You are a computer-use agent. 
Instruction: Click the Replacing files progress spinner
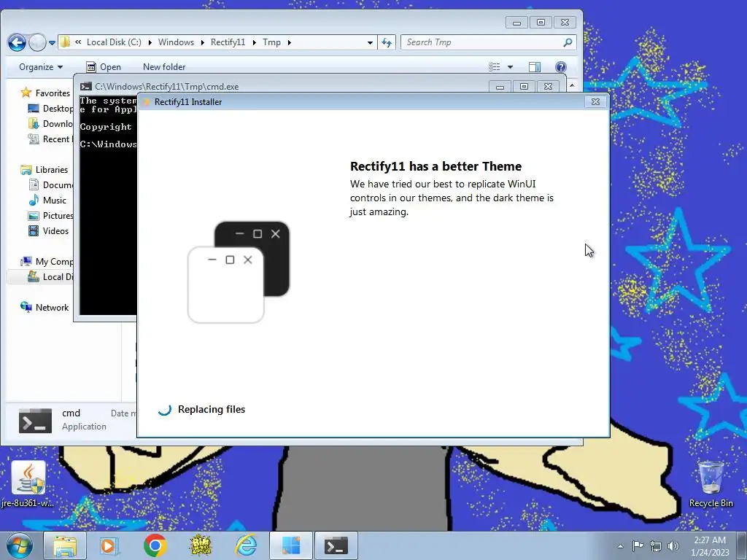(165, 410)
